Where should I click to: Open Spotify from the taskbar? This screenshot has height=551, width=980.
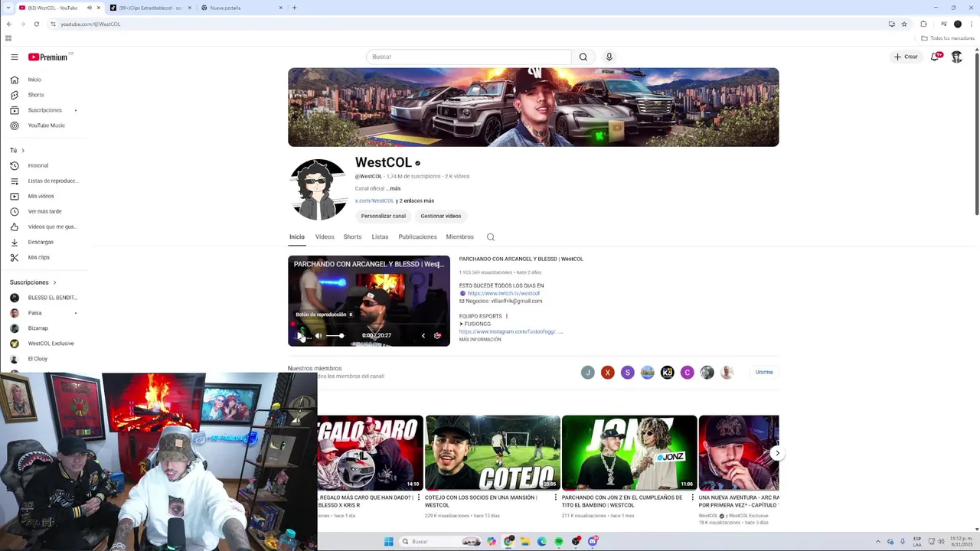point(559,542)
